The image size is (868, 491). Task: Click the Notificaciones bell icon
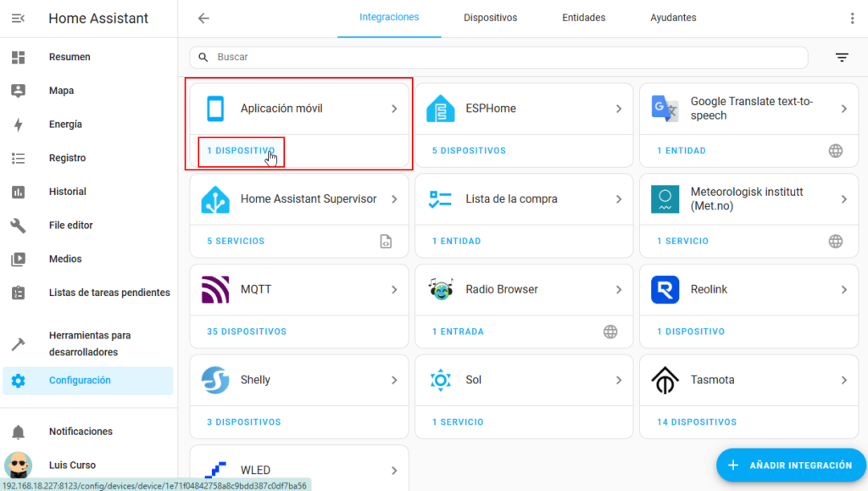click(18, 432)
